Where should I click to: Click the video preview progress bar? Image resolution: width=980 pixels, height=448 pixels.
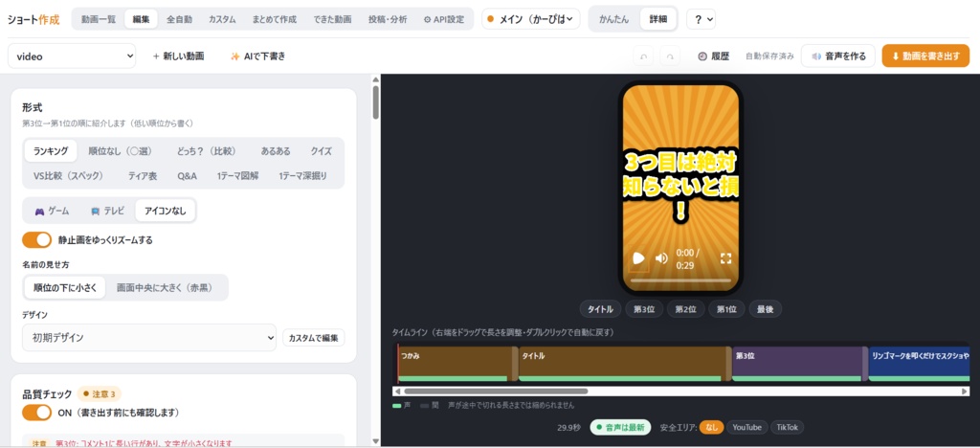click(x=680, y=280)
